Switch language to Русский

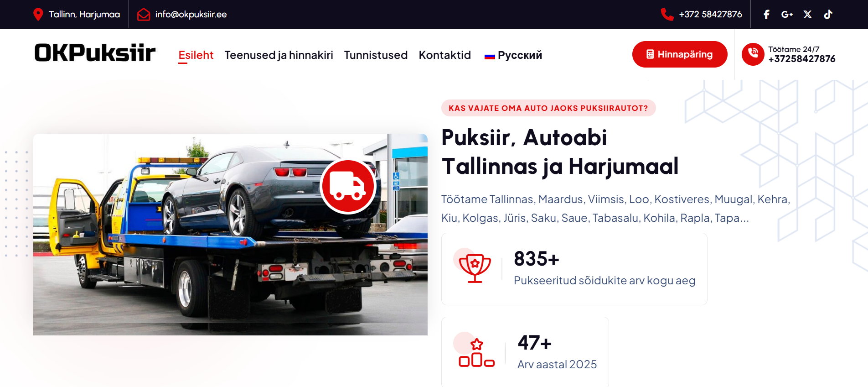click(513, 55)
